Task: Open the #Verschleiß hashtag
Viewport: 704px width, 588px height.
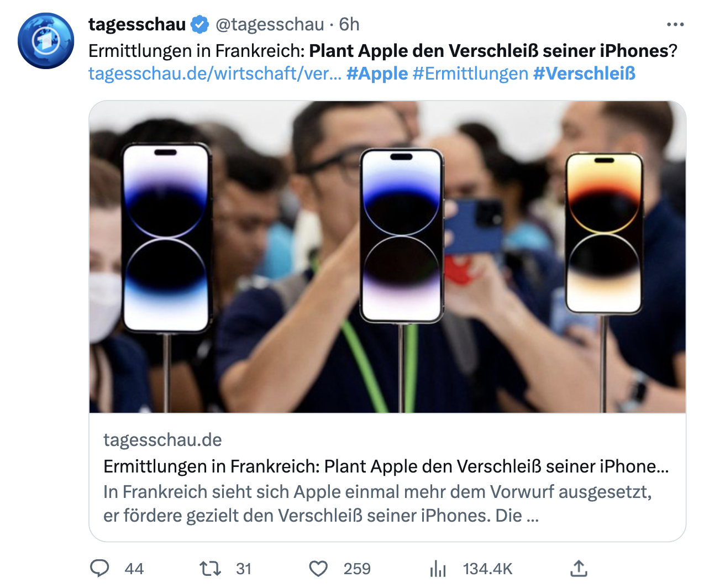Action: pyautogui.click(x=584, y=73)
